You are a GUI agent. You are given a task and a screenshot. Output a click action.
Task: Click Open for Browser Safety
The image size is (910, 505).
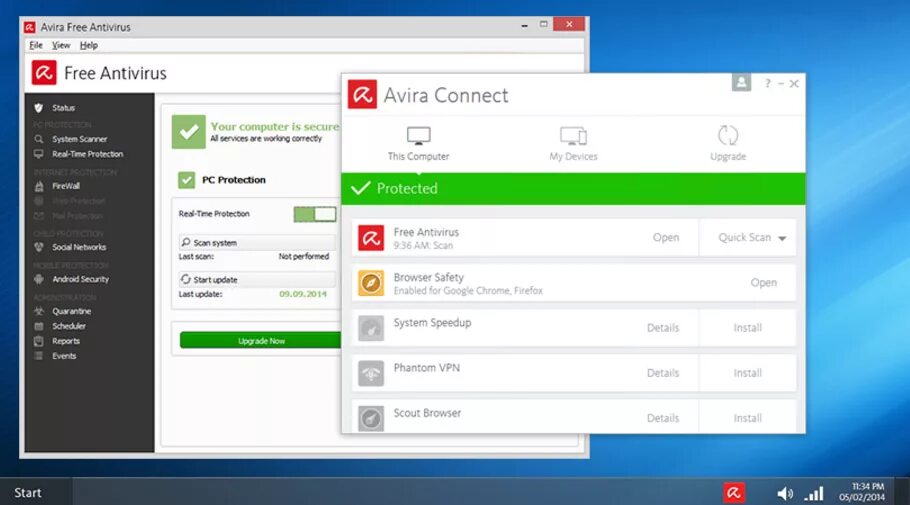pos(763,283)
